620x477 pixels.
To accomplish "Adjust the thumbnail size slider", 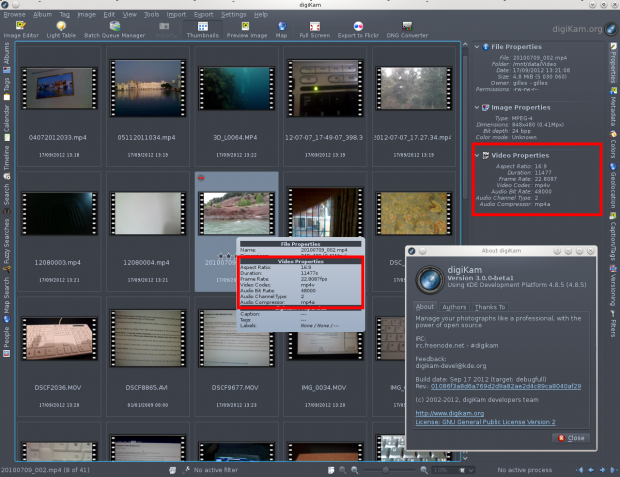I will pos(386,470).
